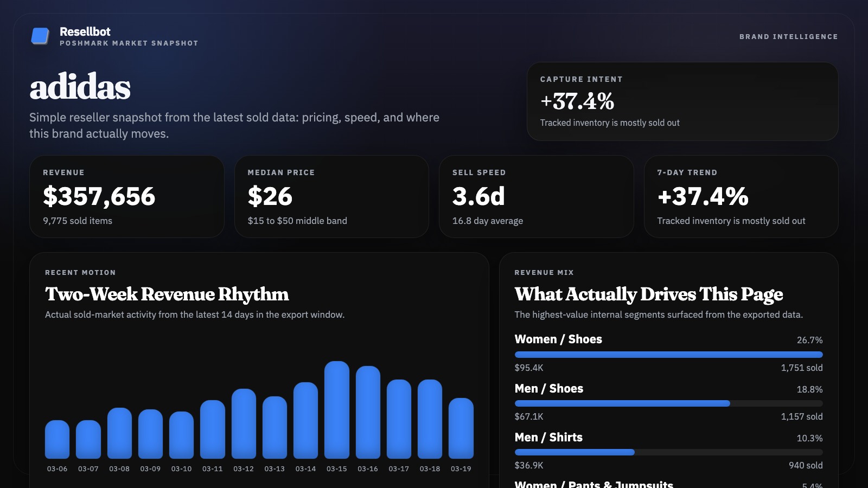Click the Revenue $357,656 card
Screen dimensions: 868x488
tap(126, 196)
